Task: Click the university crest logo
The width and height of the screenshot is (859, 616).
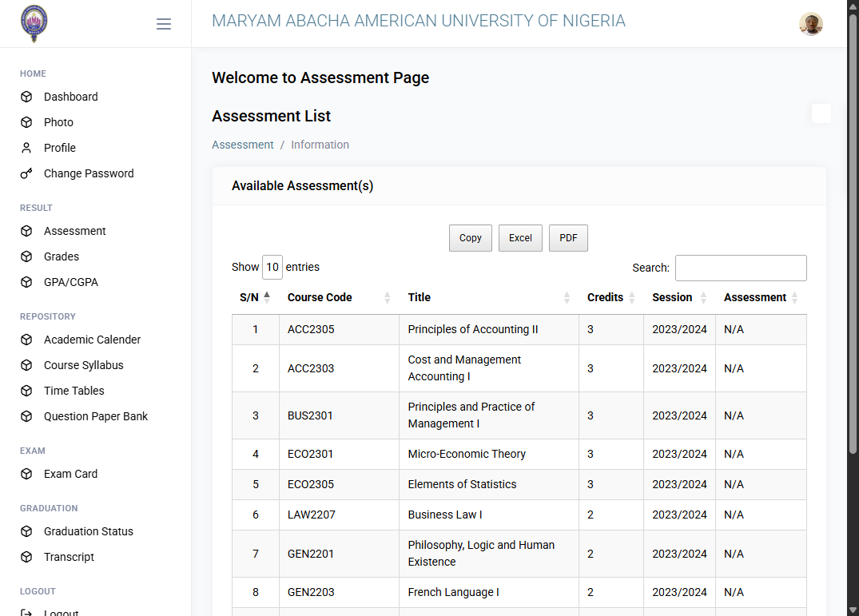Action: 34,23
